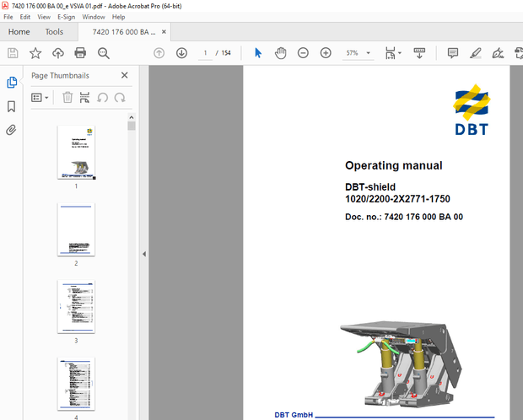
Task: Open the E-Sign menu
Action: pyautogui.click(x=66, y=17)
